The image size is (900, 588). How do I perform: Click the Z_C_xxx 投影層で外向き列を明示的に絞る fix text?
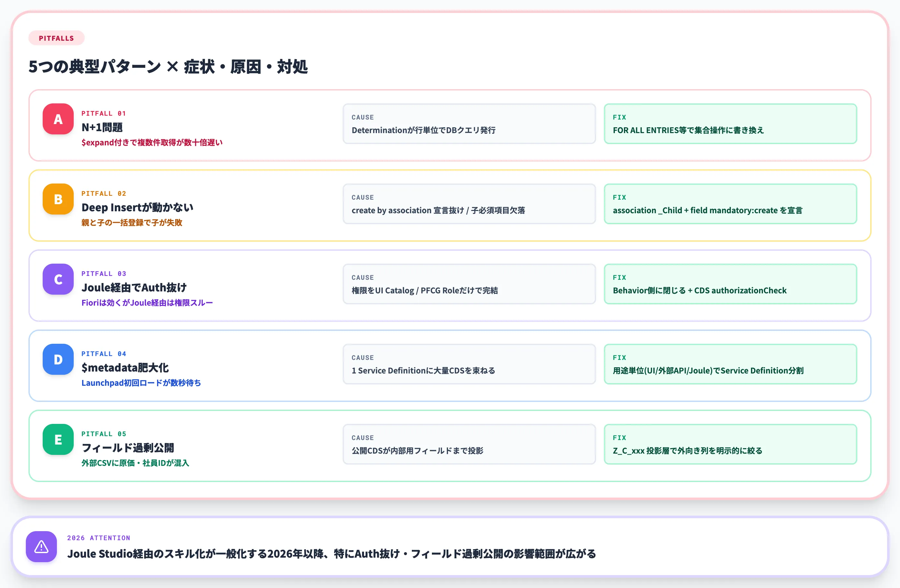(x=688, y=450)
